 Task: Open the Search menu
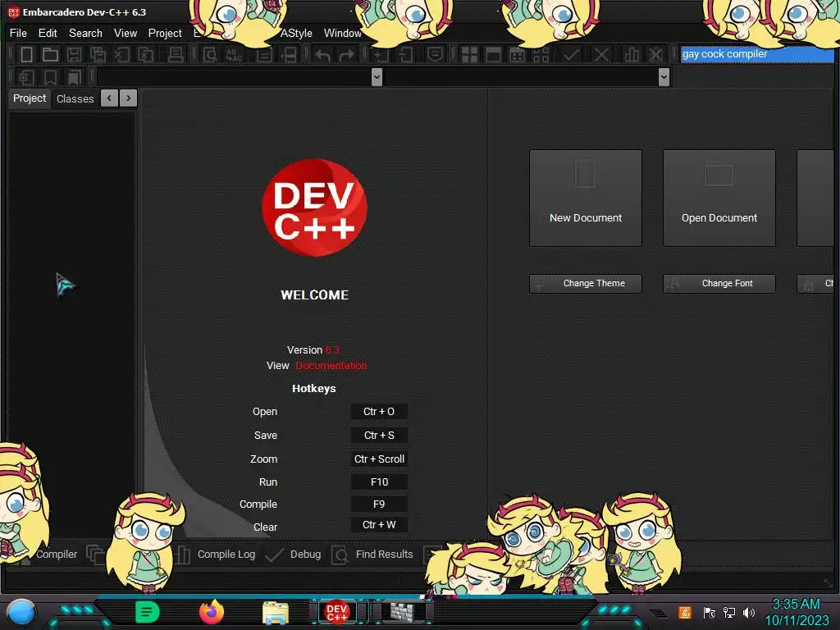pyautogui.click(x=85, y=33)
